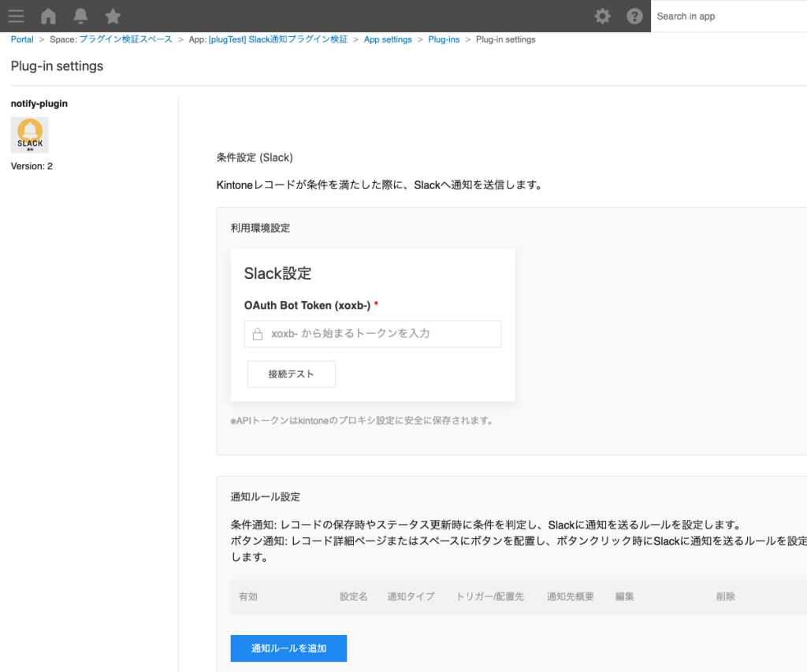This screenshot has height=672, width=807.
Task: Click the lock icon inside token field
Action: click(256, 334)
